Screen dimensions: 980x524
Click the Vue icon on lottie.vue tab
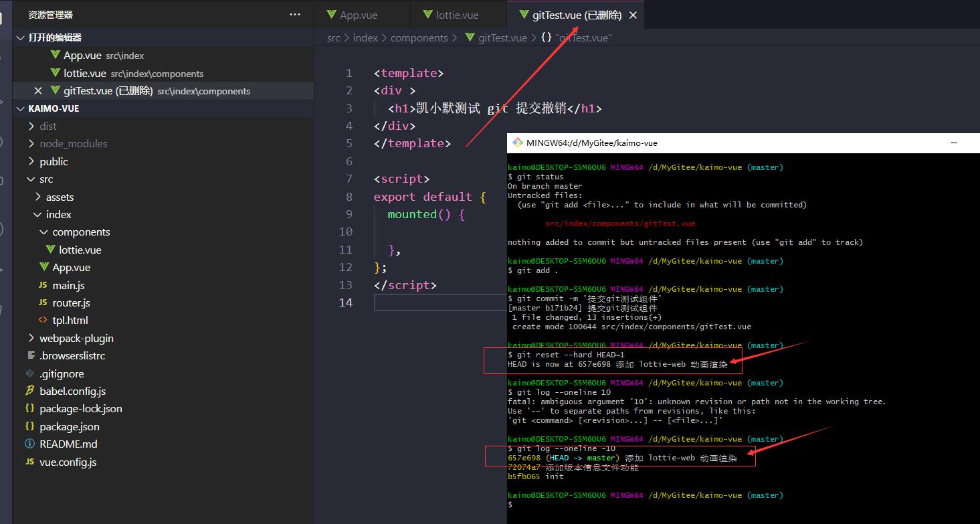(x=428, y=15)
